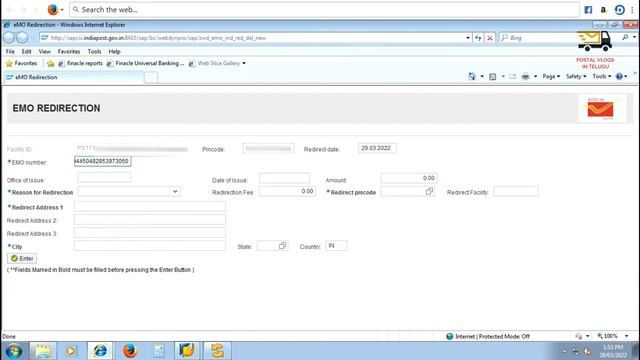This screenshot has height=360, width=640.
Task: Click the Redirect Facility field
Action: tap(516, 191)
